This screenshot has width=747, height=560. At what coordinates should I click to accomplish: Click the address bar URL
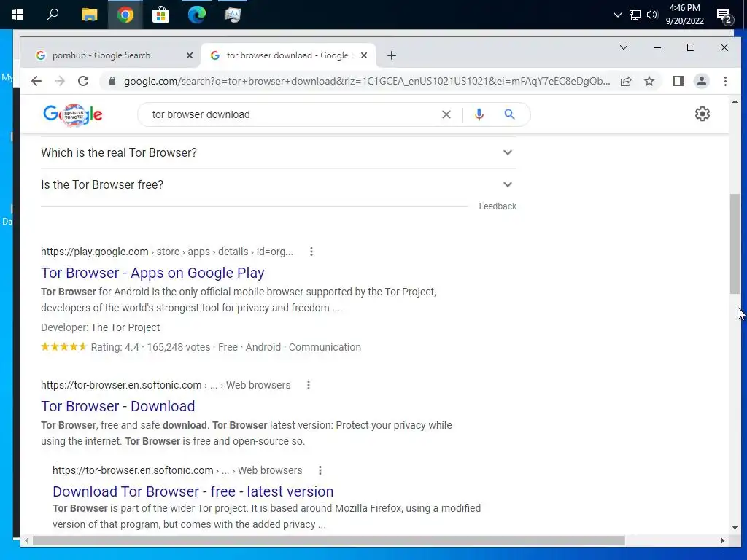[x=367, y=81]
